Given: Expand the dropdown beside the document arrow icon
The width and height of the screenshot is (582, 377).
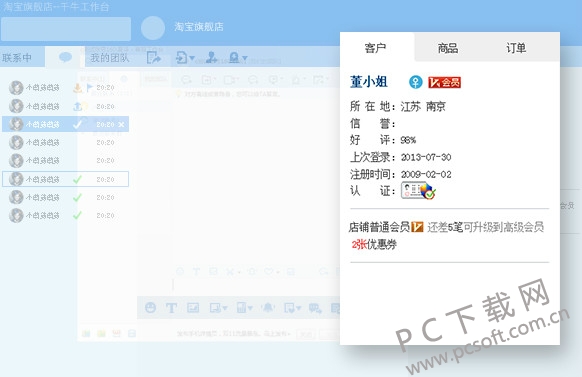Looking at the screenshot, I should pyautogui.click(x=192, y=58).
